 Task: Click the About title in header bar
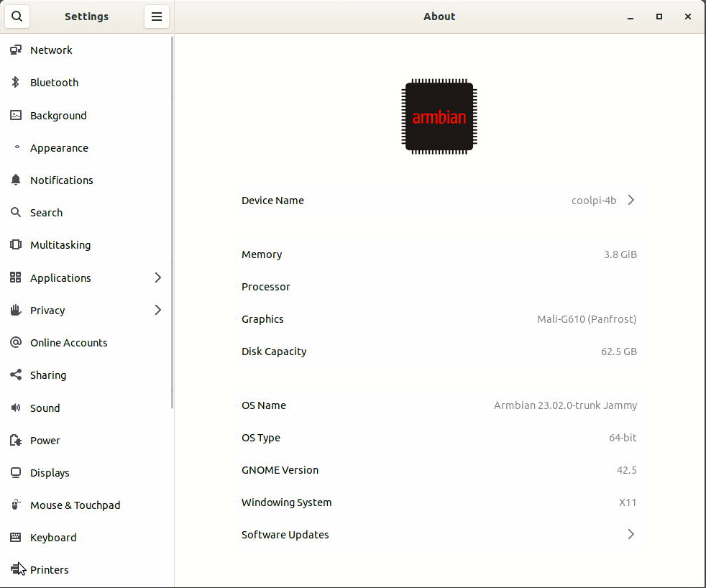[x=439, y=17]
